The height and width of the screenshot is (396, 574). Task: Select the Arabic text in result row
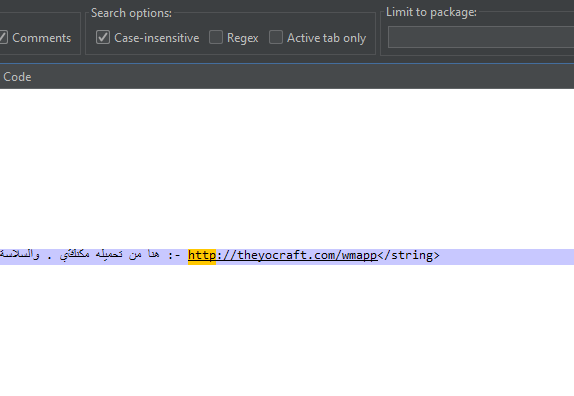click(x=80, y=254)
